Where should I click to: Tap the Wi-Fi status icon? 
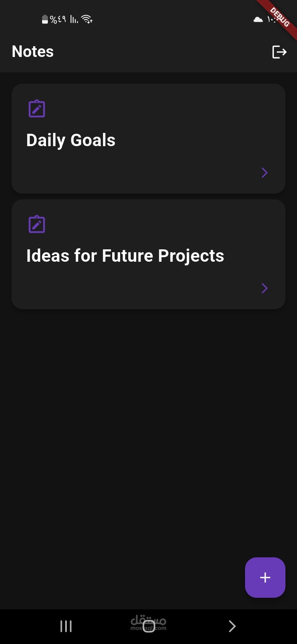pos(87,19)
